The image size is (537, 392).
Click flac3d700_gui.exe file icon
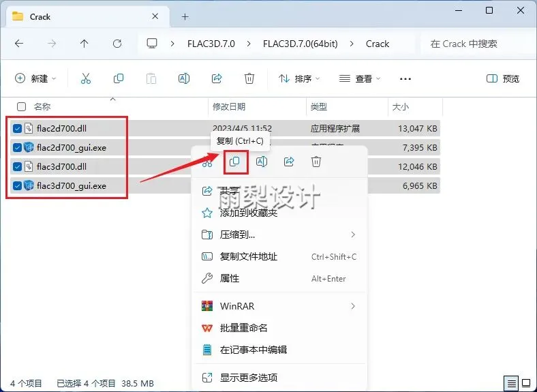[29, 185]
